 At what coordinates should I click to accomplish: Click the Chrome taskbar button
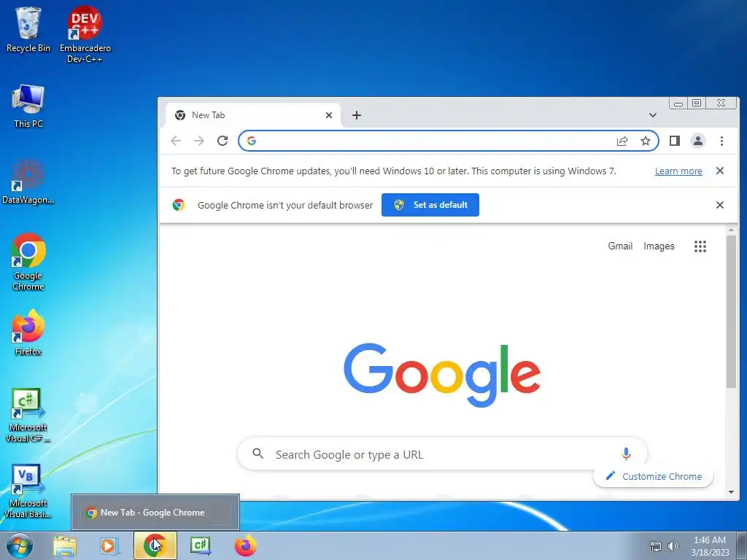155,545
